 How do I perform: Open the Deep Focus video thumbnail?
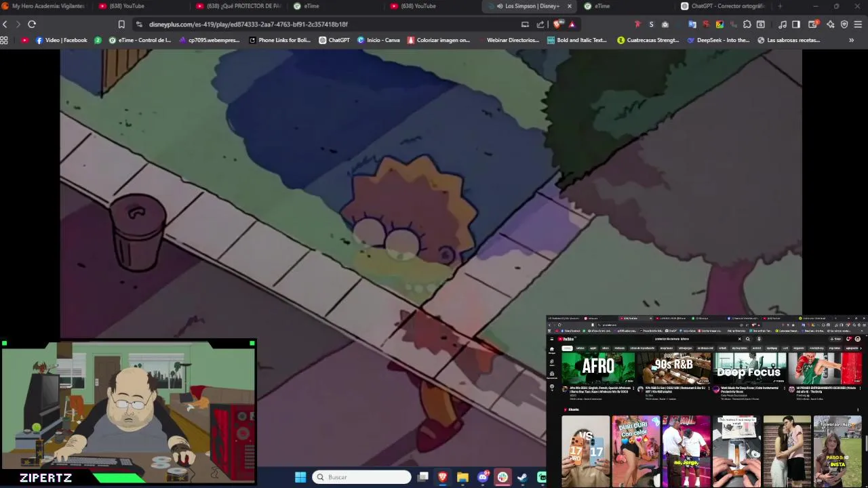point(749,368)
